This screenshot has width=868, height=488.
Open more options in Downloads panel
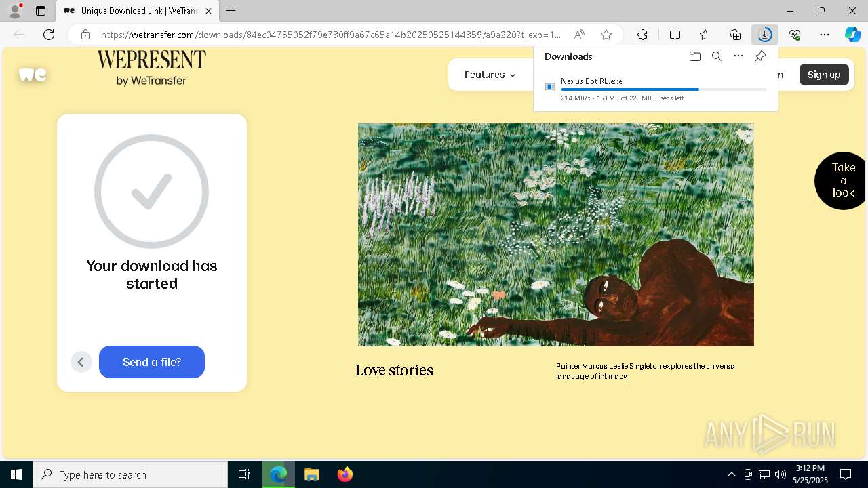[x=738, y=56]
